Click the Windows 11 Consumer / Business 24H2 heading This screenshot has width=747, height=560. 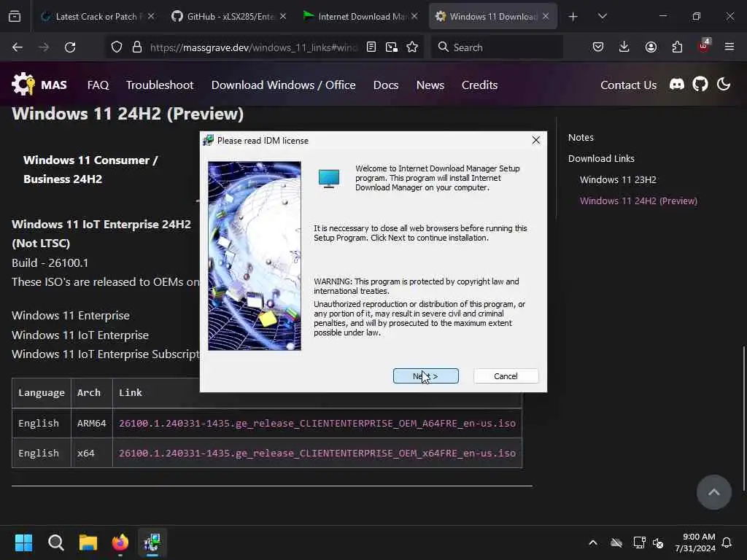(x=90, y=169)
